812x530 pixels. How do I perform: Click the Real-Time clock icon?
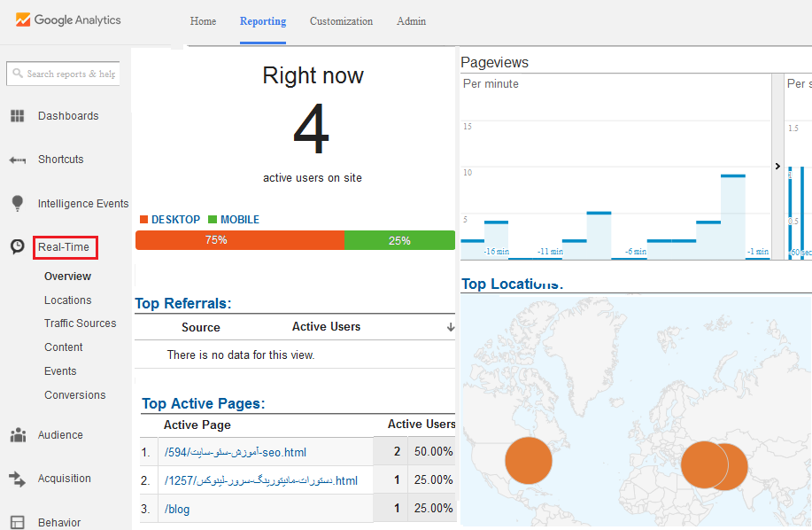pyautogui.click(x=18, y=246)
